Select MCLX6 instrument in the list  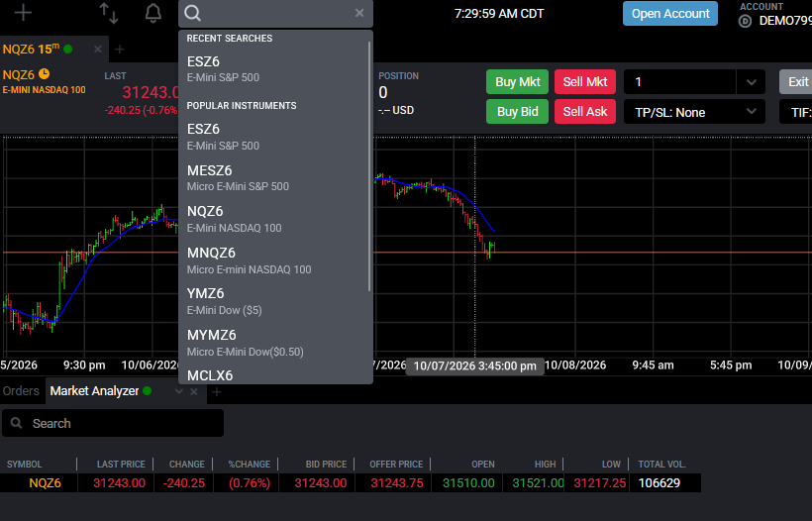(274, 375)
